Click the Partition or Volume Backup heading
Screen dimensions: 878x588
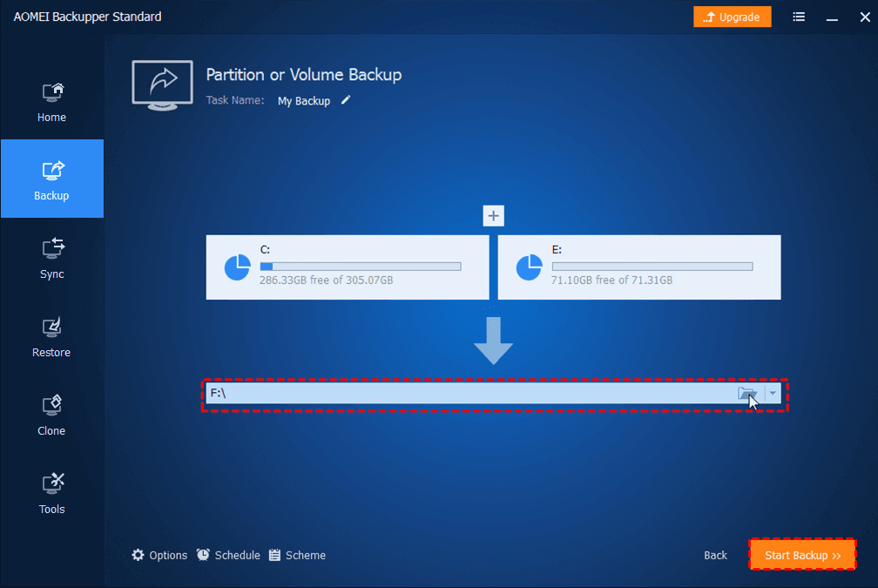click(304, 75)
